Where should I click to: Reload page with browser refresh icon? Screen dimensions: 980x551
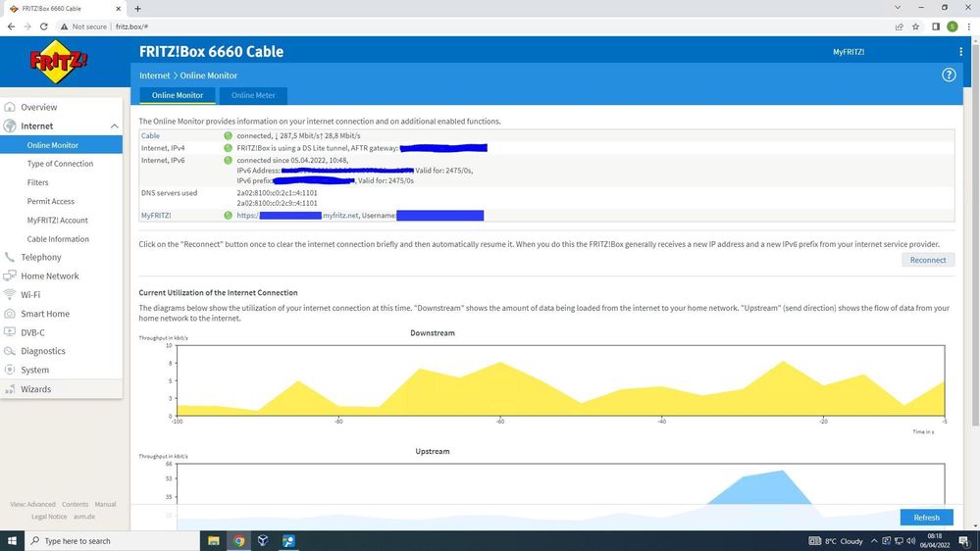coord(44,26)
